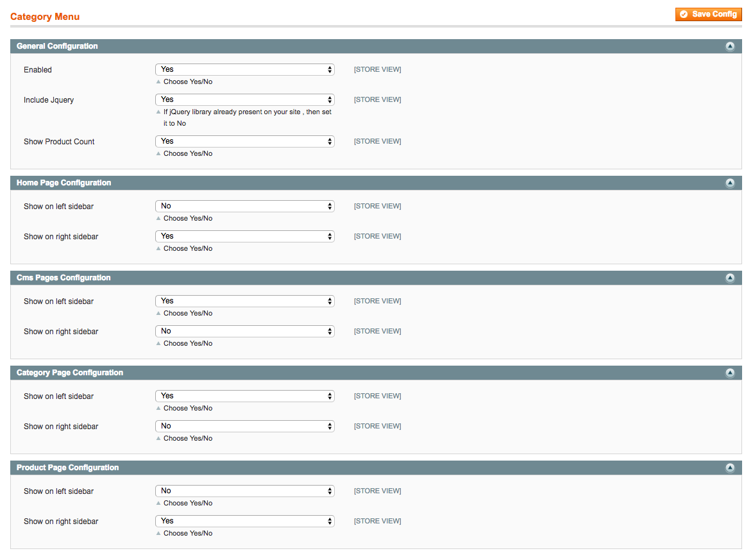Click the Enabled field label
This screenshot has height=560, width=753.
pos(38,70)
